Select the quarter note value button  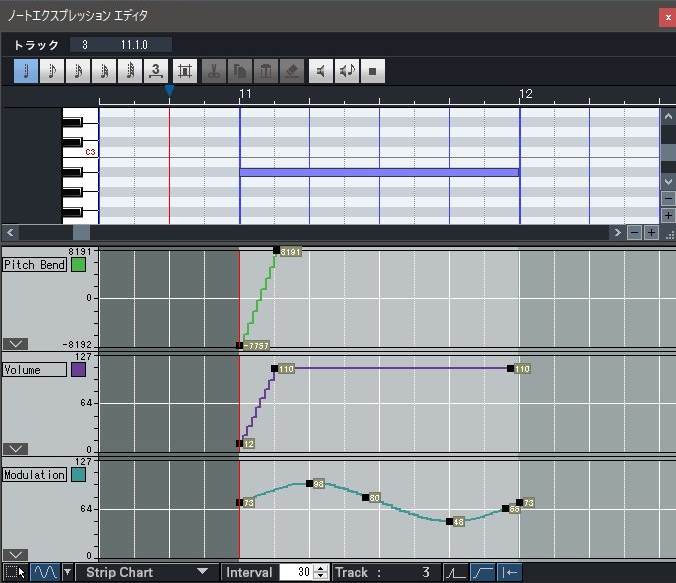[x=25, y=71]
